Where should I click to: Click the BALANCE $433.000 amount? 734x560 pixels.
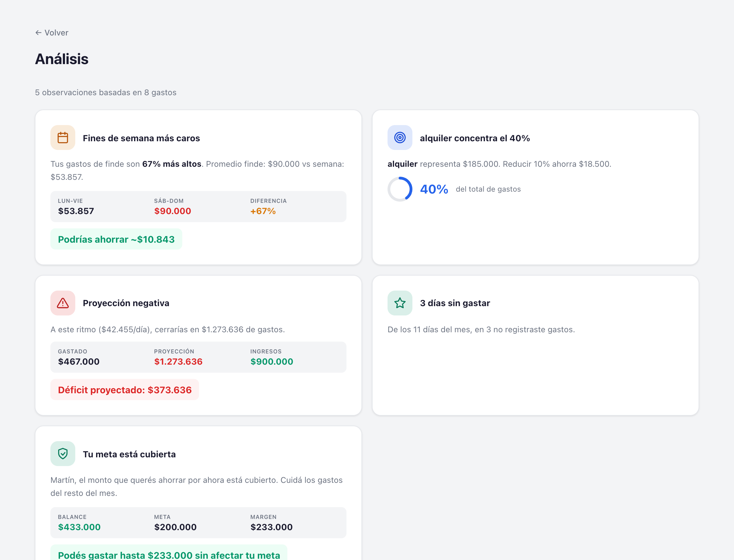pos(79,527)
